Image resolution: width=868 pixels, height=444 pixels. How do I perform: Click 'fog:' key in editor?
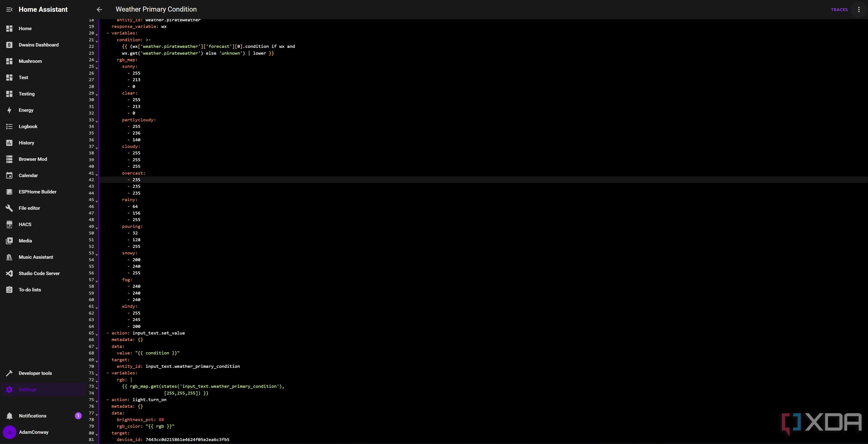[x=127, y=280]
